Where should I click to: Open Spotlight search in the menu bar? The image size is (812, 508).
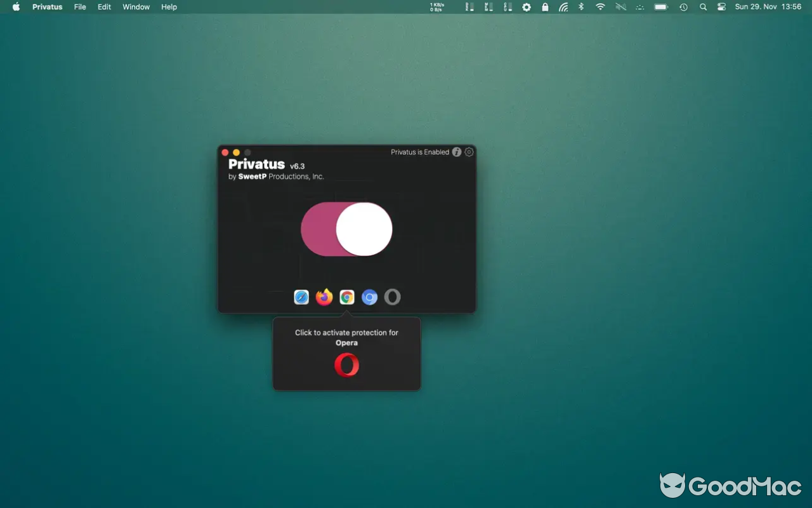pos(703,7)
